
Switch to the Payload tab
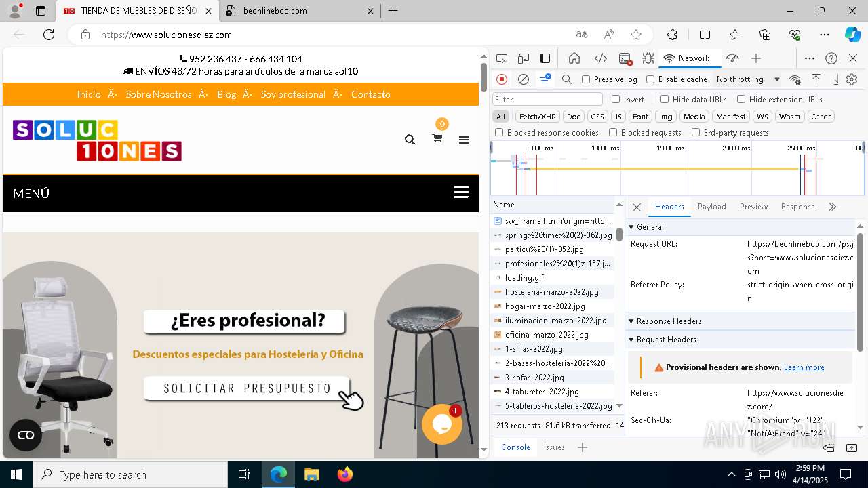coord(712,207)
